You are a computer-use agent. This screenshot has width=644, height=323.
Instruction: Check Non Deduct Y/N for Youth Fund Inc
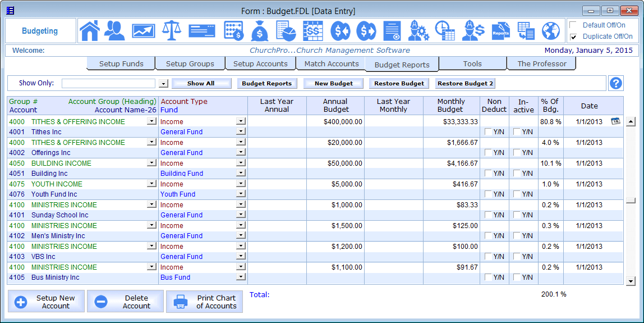488,194
